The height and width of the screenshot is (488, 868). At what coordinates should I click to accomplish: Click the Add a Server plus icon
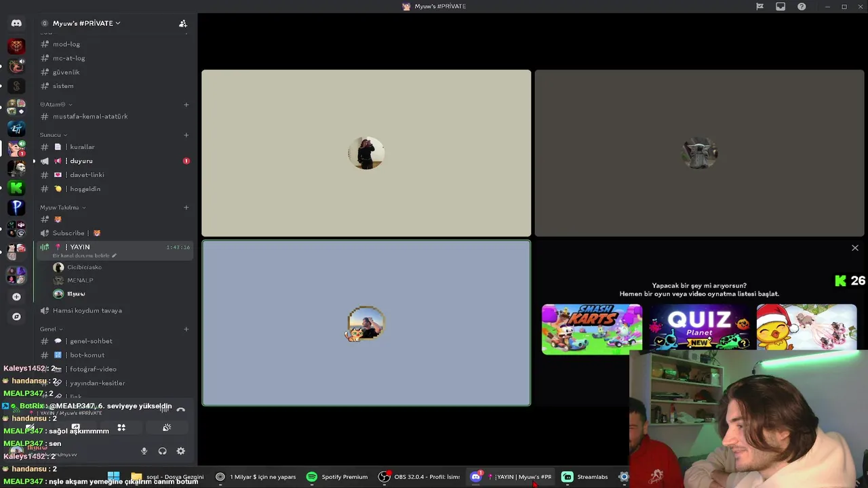coord(16,297)
